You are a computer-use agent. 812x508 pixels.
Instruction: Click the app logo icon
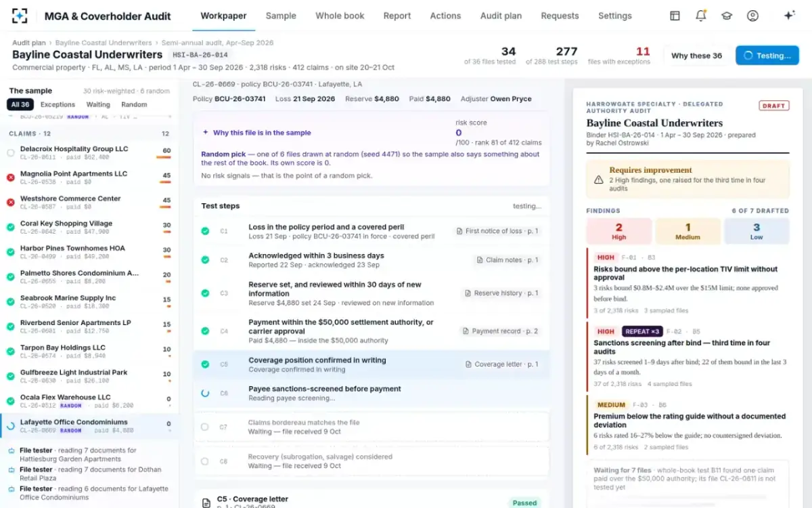(x=20, y=16)
